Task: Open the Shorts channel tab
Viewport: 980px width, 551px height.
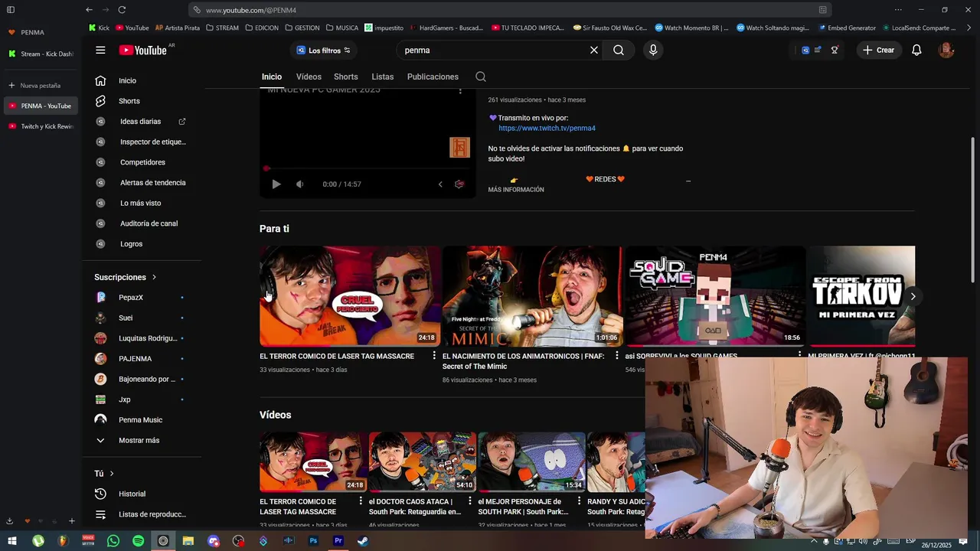Action: (x=345, y=77)
